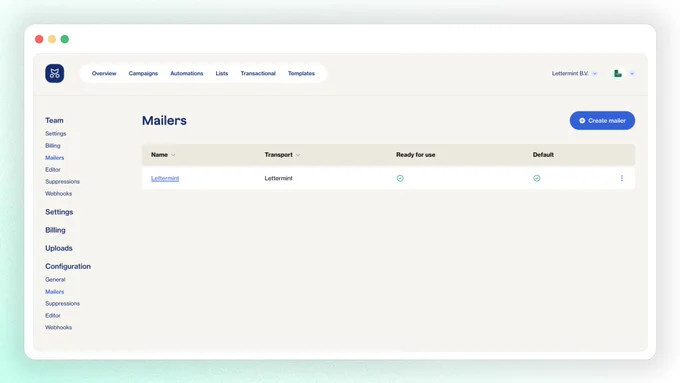Switch to the Automations tab
The height and width of the screenshot is (383, 680).
click(x=186, y=73)
